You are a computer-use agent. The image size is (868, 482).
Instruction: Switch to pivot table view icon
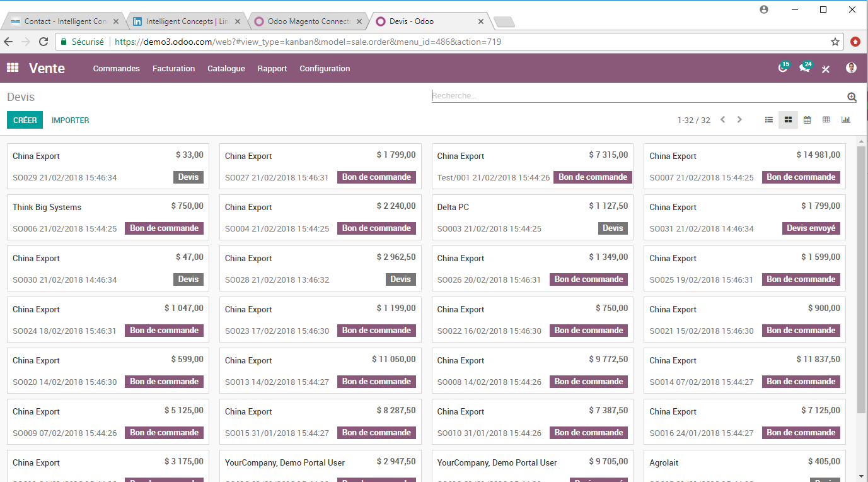click(x=826, y=120)
